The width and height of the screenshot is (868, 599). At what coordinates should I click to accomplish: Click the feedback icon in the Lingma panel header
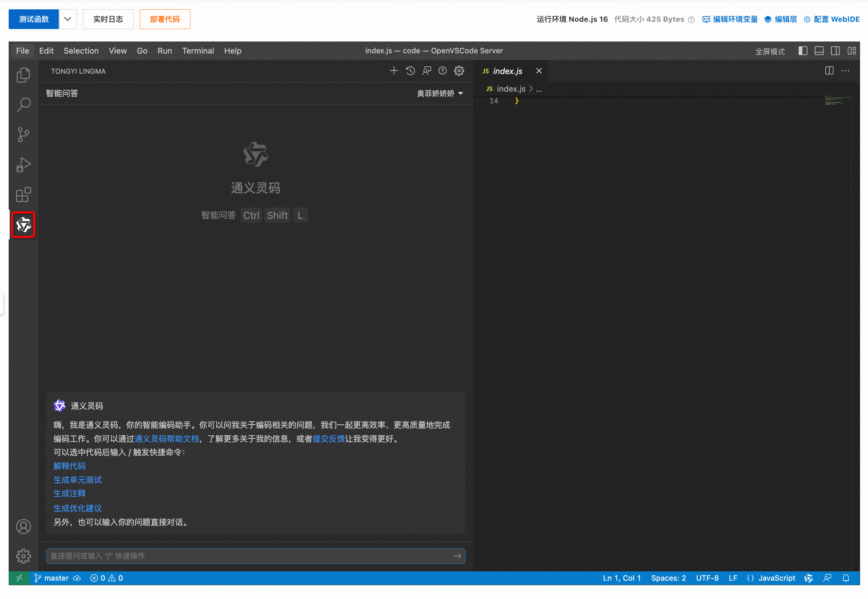[426, 71]
